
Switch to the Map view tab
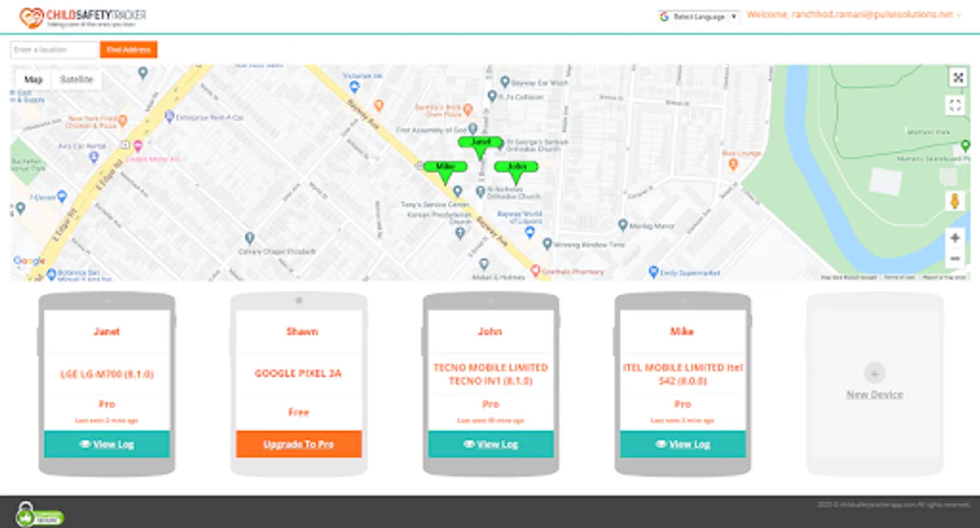(33, 79)
